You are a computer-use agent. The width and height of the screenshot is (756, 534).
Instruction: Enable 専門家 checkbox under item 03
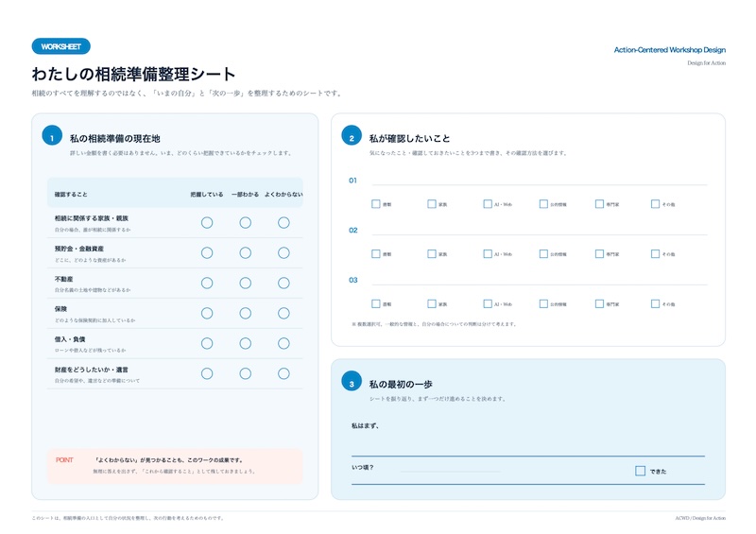coord(599,304)
